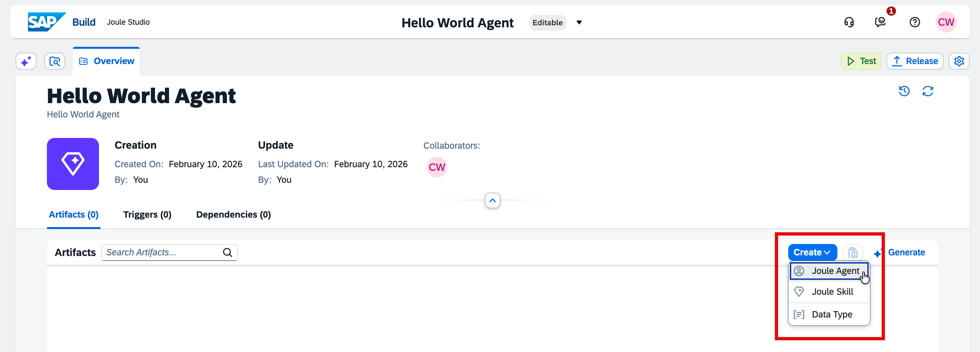Screen dimensions: 980x352
Task: Click the help question mark icon
Action: click(915, 22)
